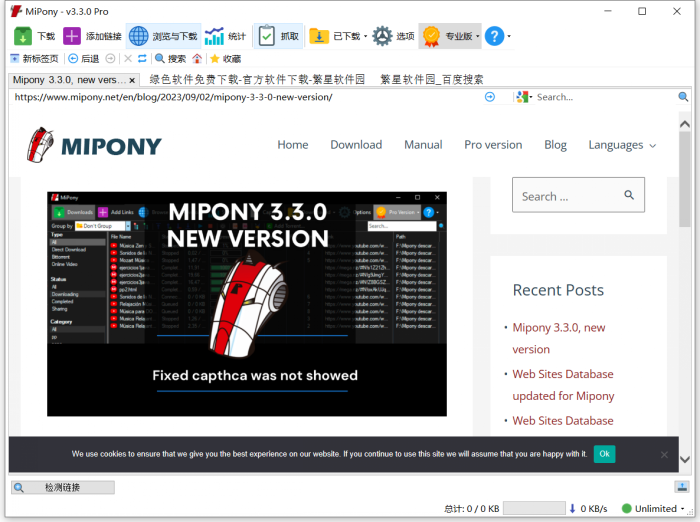Reload the page with refresh icon
Viewport: 700px width, 522px height.
(x=142, y=58)
